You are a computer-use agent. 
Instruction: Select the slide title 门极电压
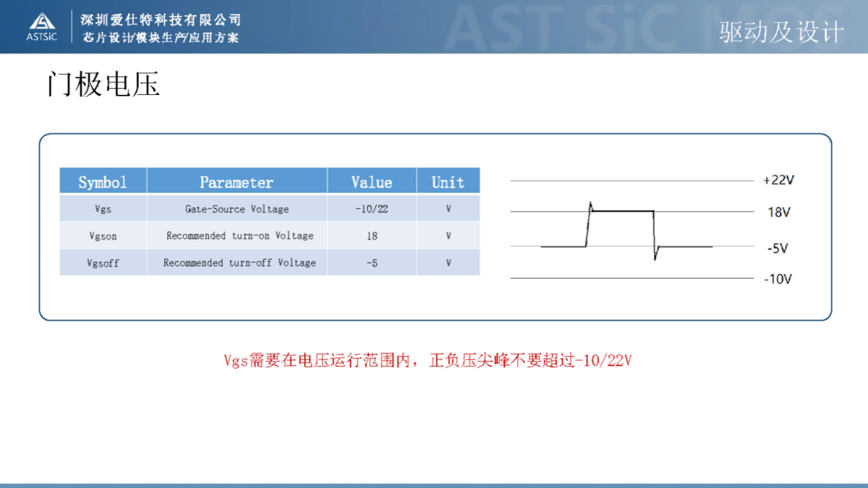pos(103,85)
